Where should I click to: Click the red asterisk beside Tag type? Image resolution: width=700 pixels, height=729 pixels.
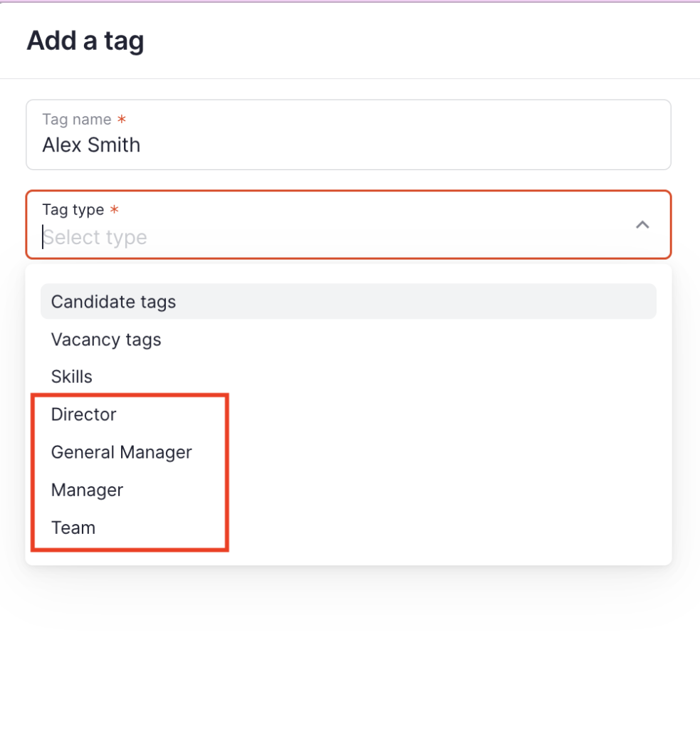(x=114, y=210)
